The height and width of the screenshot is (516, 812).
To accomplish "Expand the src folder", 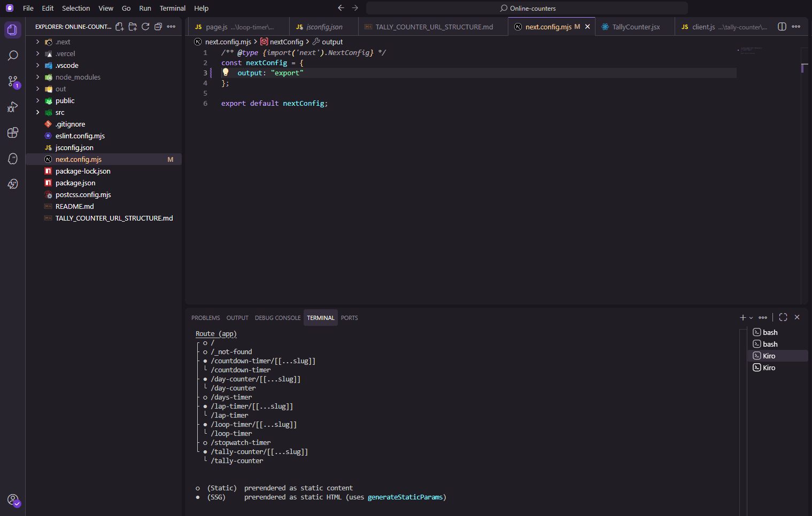I will 60,113.
